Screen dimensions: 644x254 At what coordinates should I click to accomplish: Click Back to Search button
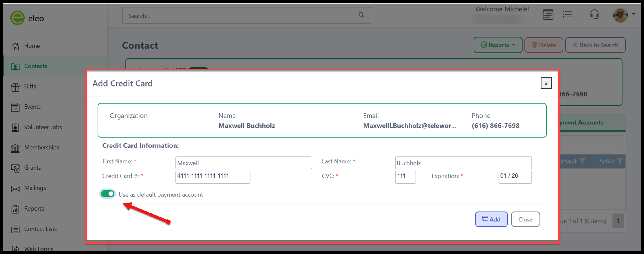coord(595,45)
